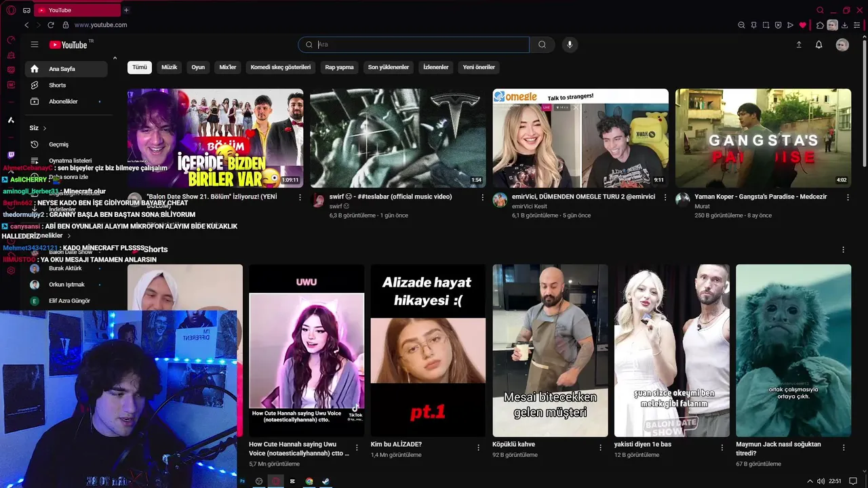The image size is (868, 488).
Task: Open the extensions cube icon
Action: pos(820,25)
